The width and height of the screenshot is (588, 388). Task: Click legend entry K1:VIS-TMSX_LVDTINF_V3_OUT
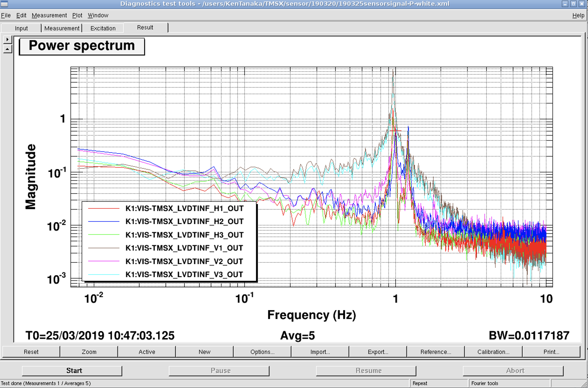point(184,274)
